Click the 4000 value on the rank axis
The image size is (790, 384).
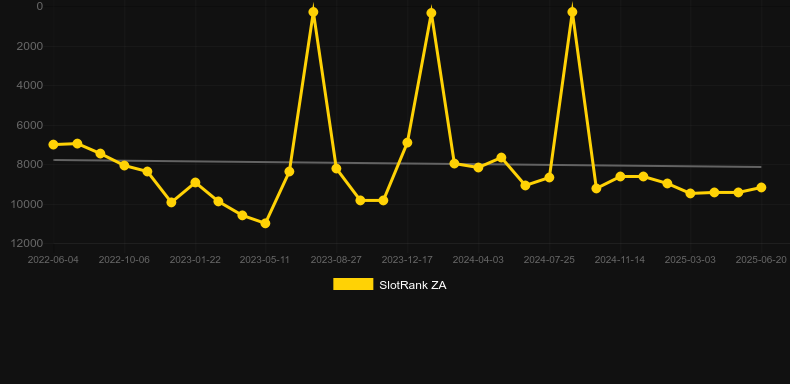point(30,86)
